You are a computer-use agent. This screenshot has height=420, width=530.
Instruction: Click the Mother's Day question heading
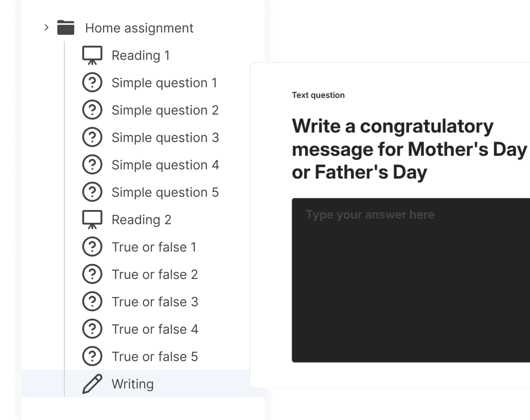(409, 149)
